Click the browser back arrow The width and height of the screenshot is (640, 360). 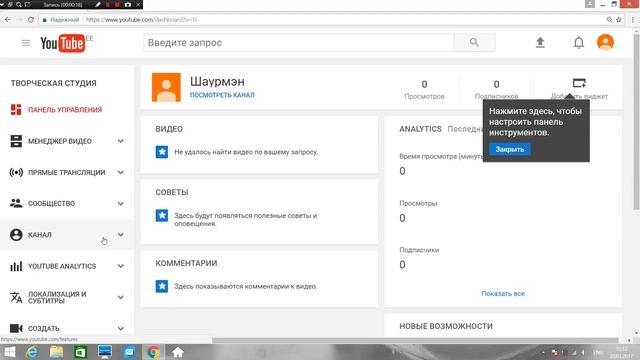8,20
